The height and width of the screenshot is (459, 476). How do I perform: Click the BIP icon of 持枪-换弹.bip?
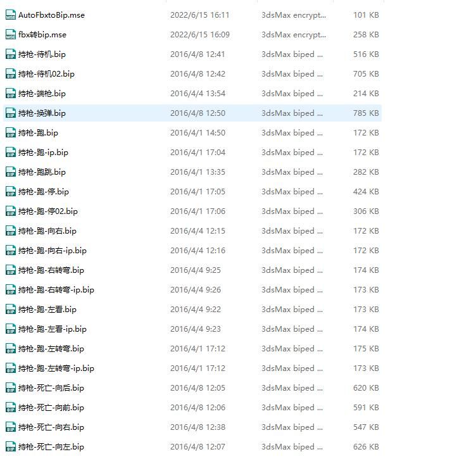click(10, 113)
